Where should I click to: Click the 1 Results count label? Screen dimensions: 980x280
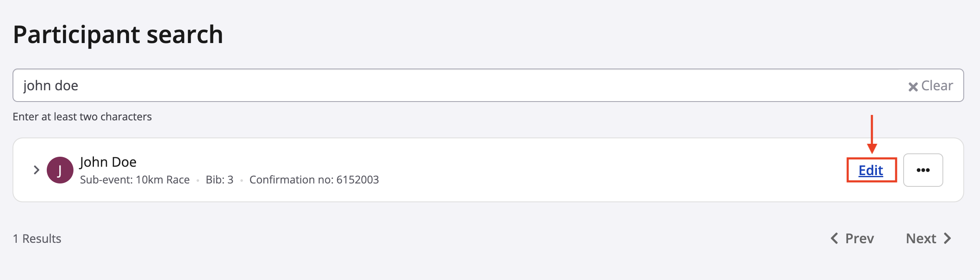pos(37,239)
